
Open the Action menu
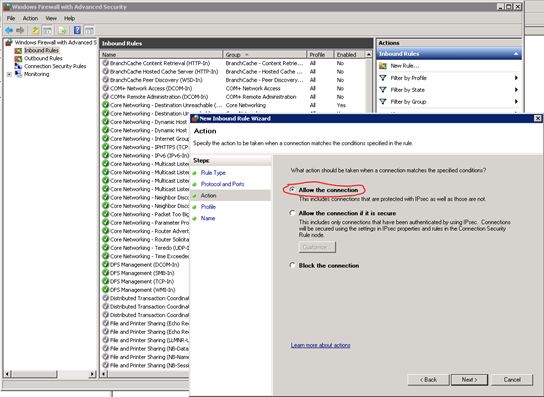point(30,18)
